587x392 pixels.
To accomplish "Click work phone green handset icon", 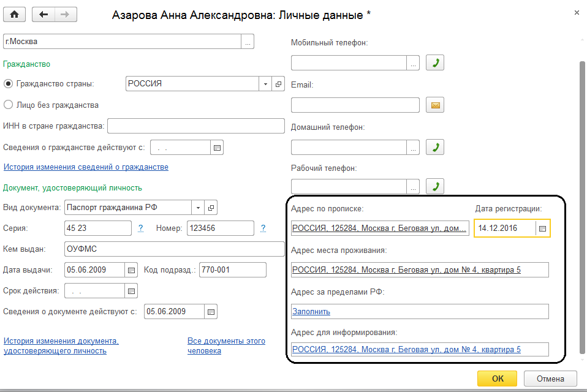I will tap(435, 186).
